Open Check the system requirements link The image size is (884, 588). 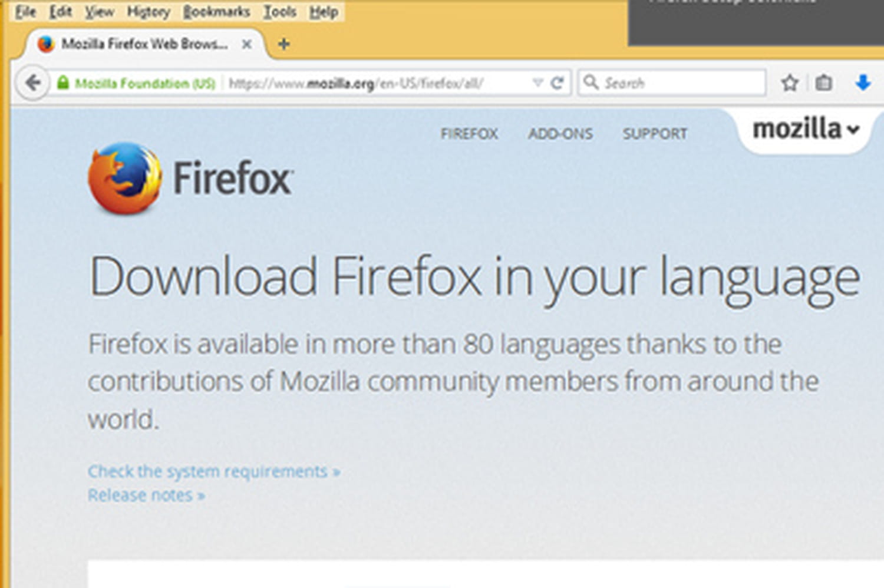pos(214,471)
